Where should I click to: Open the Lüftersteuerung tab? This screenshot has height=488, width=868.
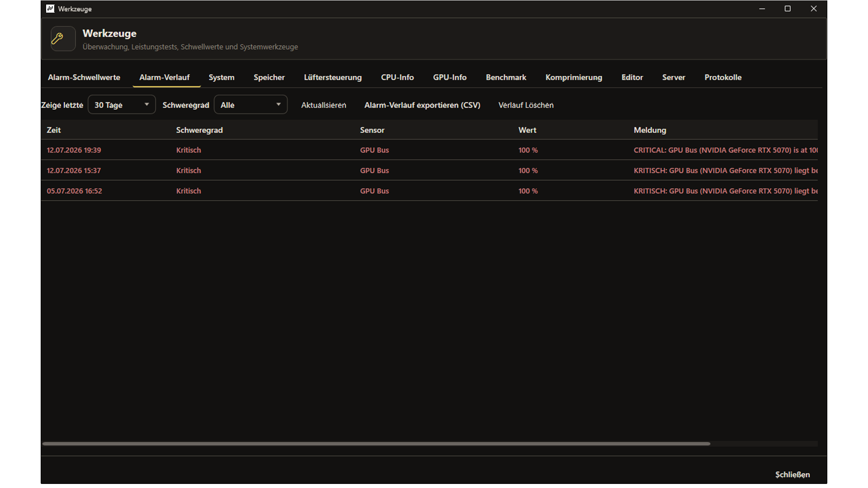pyautogui.click(x=333, y=77)
